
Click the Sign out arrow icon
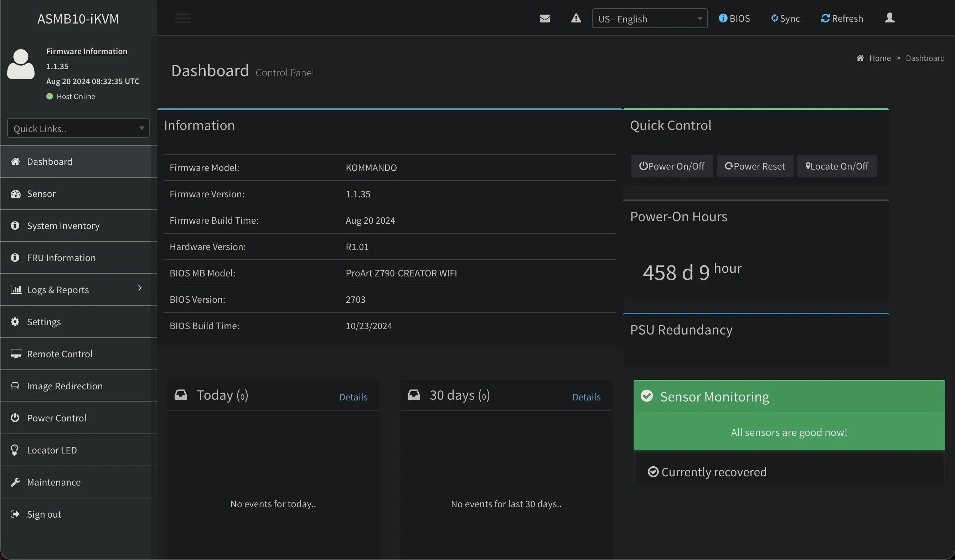(x=15, y=514)
